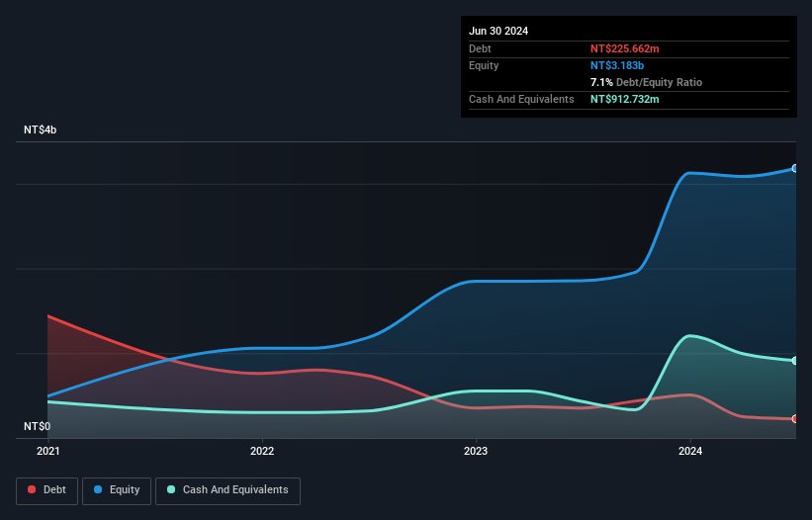Image resolution: width=812 pixels, height=520 pixels.
Task: Click the NT$4b y-axis label
Action: (40, 130)
